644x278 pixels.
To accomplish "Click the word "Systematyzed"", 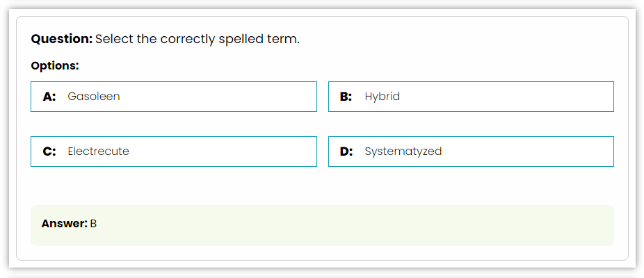I will click(x=403, y=152).
